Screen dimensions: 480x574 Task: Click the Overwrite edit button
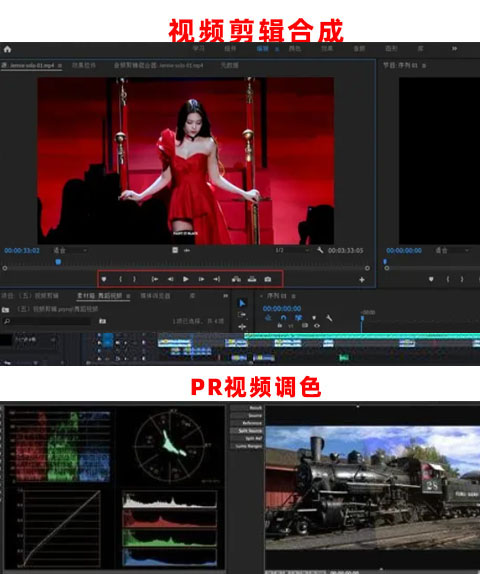coord(252,279)
